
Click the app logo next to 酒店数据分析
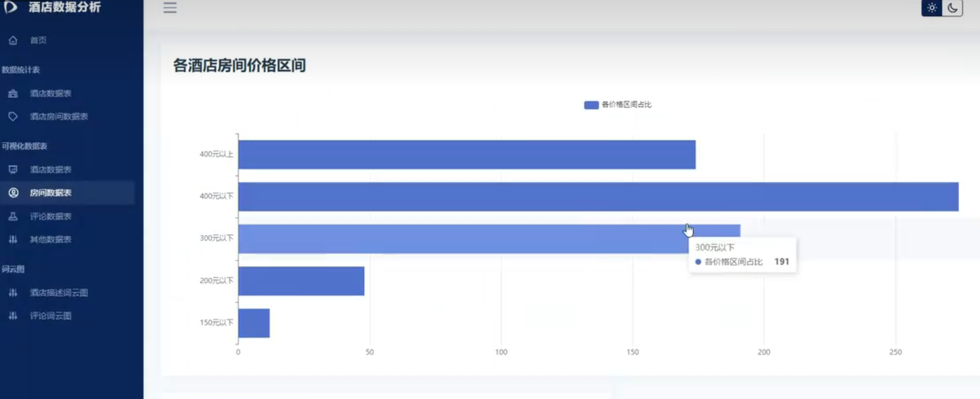[11, 7]
